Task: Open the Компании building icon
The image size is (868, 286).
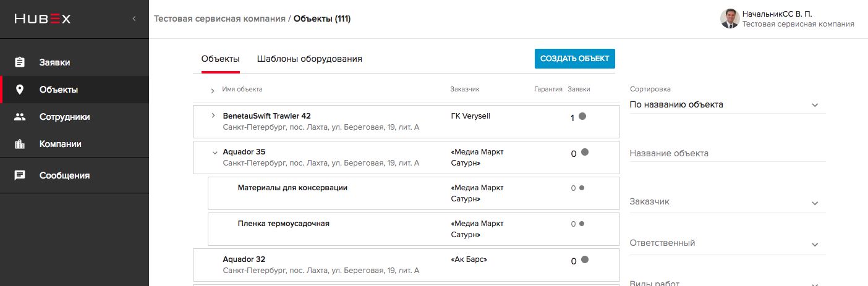Action: 20,144
